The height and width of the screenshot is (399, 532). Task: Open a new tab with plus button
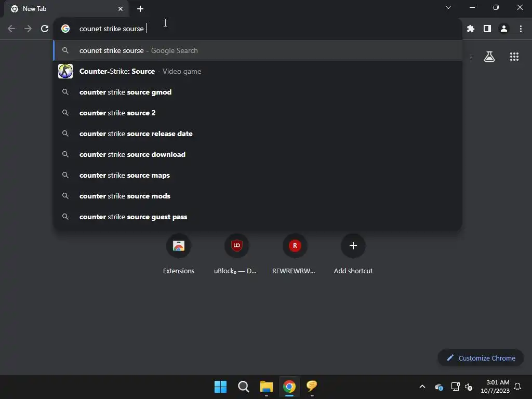coord(140,9)
